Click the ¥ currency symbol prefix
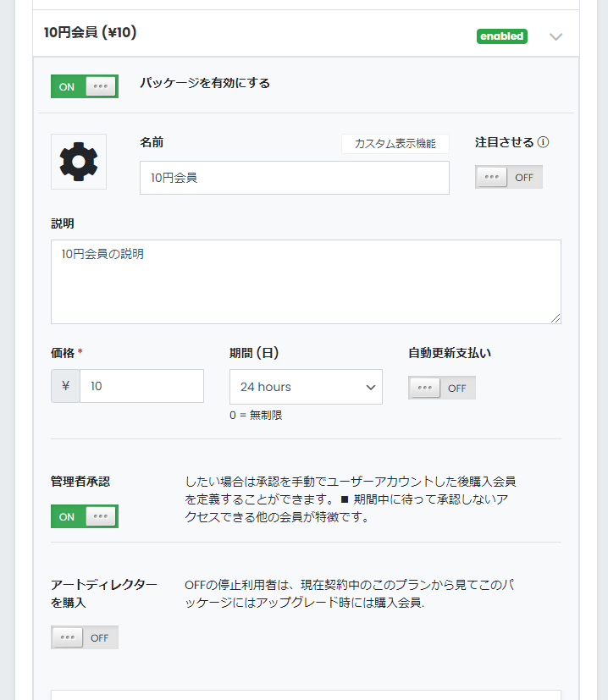 tap(65, 386)
